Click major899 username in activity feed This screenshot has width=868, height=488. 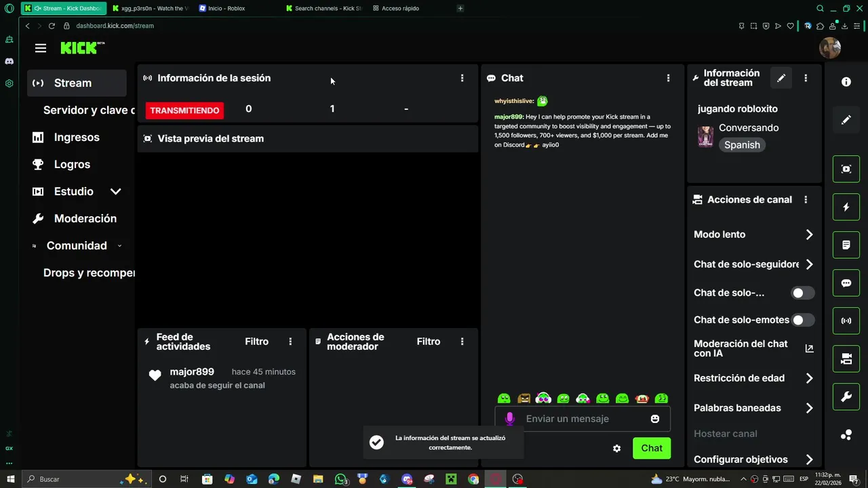pyautogui.click(x=192, y=371)
